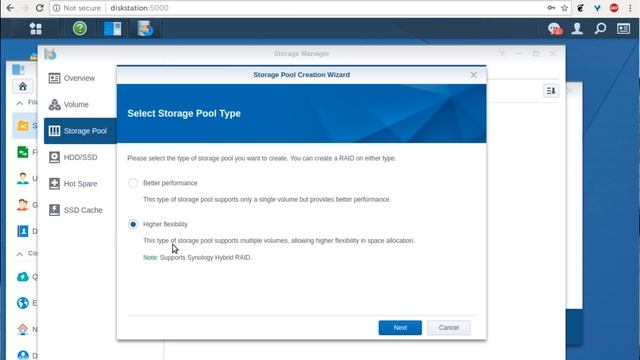The height and width of the screenshot is (360, 640).
Task: Click Better performance label text
Action: (x=170, y=183)
